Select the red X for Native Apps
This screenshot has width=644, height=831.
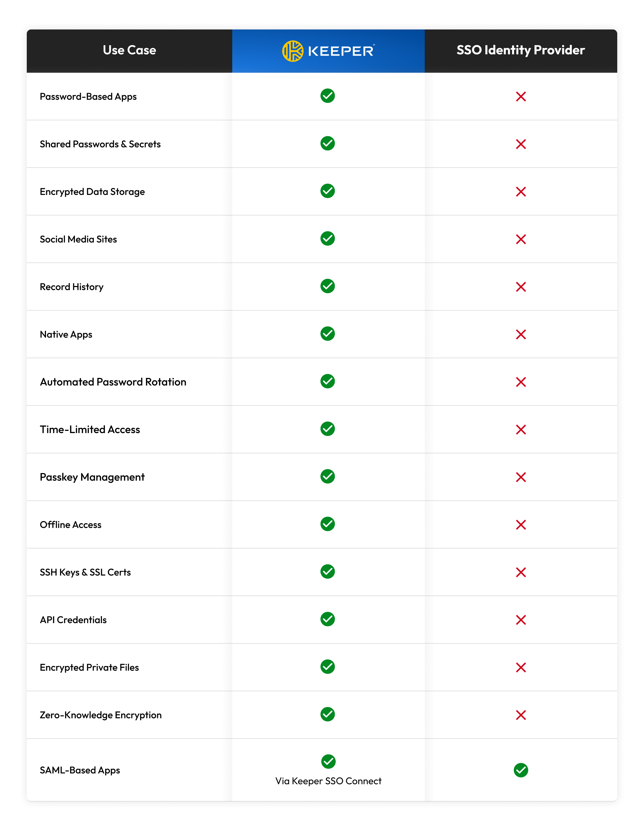(521, 334)
